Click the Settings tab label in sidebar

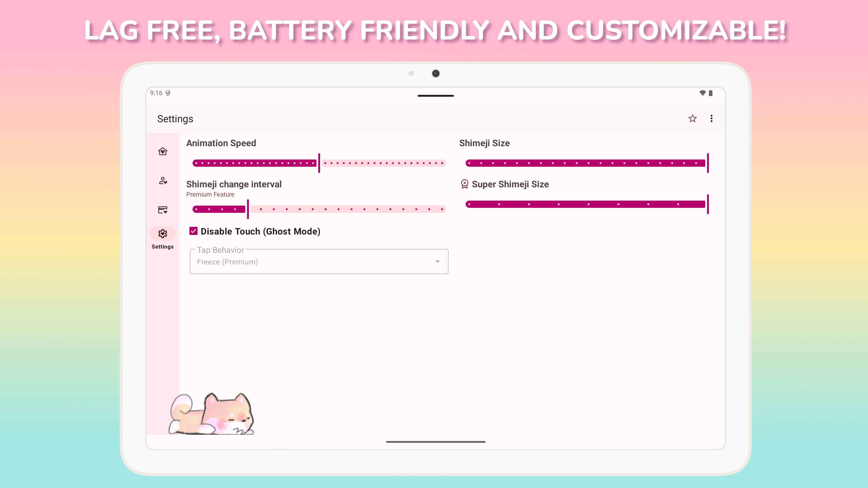click(x=163, y=246)
